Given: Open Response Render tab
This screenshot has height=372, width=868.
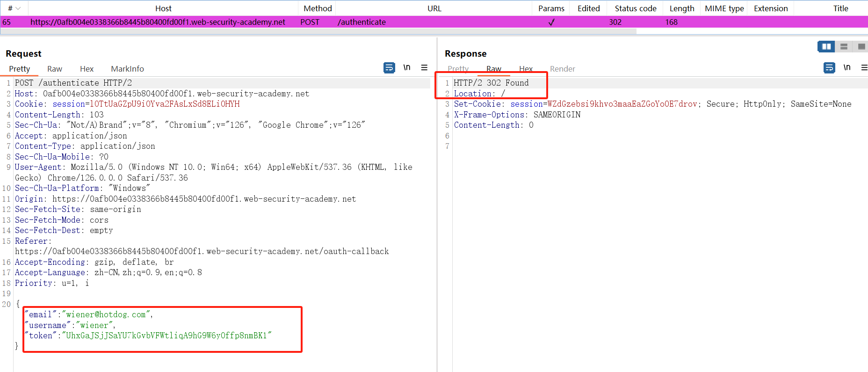Looking at the screenshot, I should 562,69.
